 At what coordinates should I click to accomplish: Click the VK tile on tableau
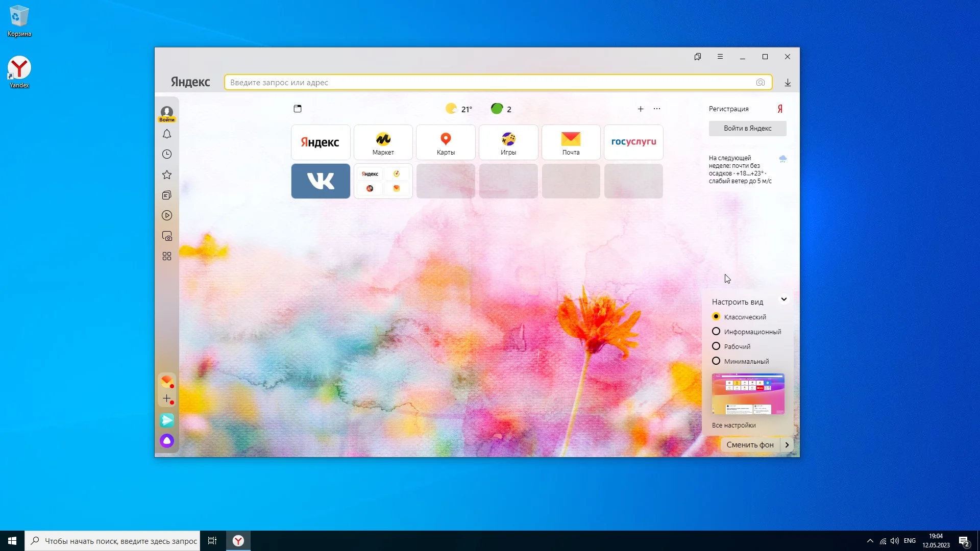pos(321,181)
